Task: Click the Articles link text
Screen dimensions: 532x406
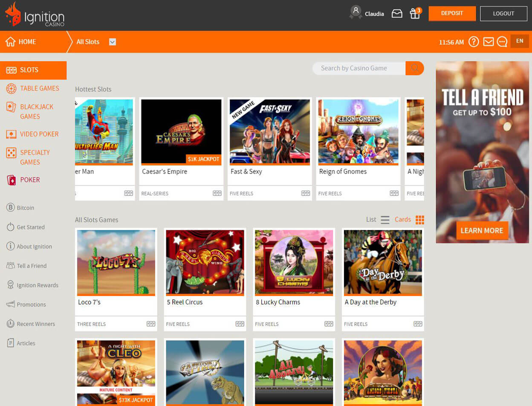Action: point(26,343)
